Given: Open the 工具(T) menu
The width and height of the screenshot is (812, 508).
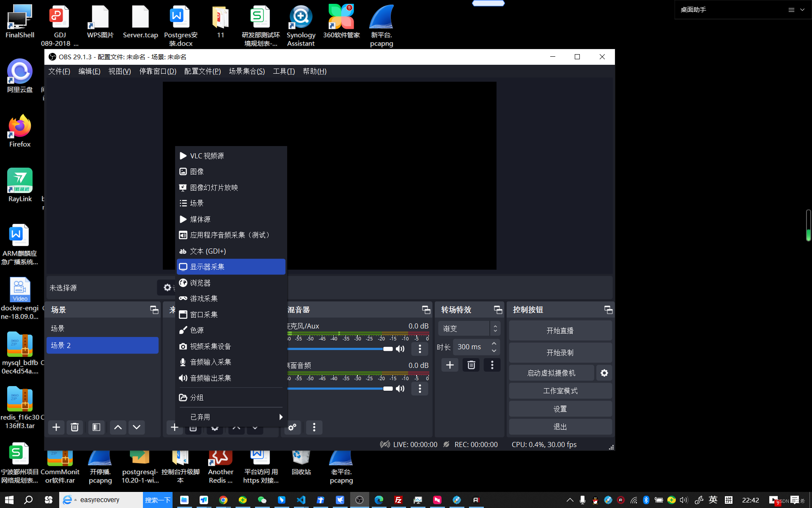Looking at the screenshot, I should tap(284, 71).
